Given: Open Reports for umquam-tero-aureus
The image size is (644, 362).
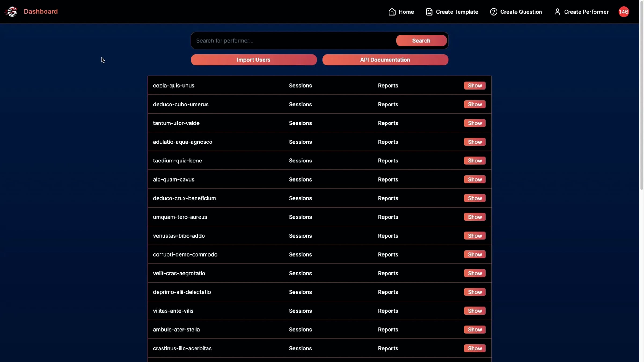Looking at the screenshot, I should click(x=388, y=217).
